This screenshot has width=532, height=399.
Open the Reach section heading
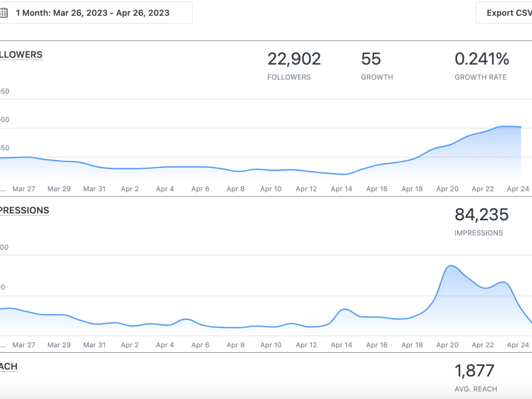[9, 367]
